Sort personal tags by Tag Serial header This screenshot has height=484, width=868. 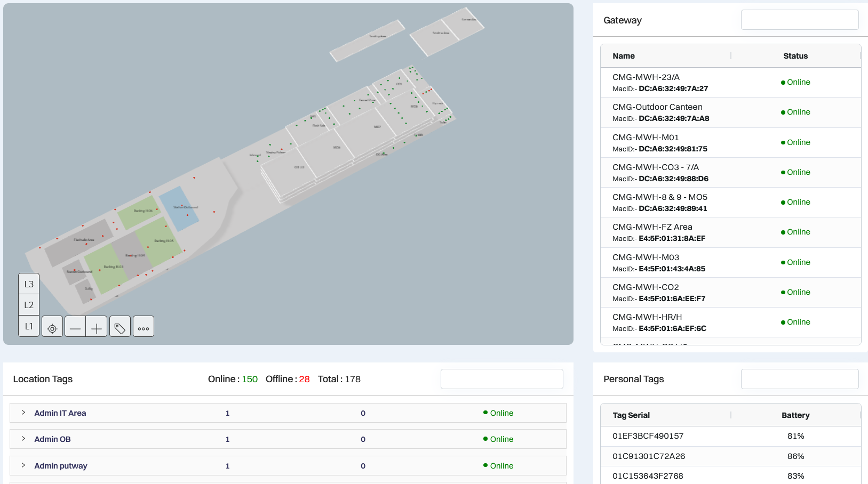coord(631,415)
